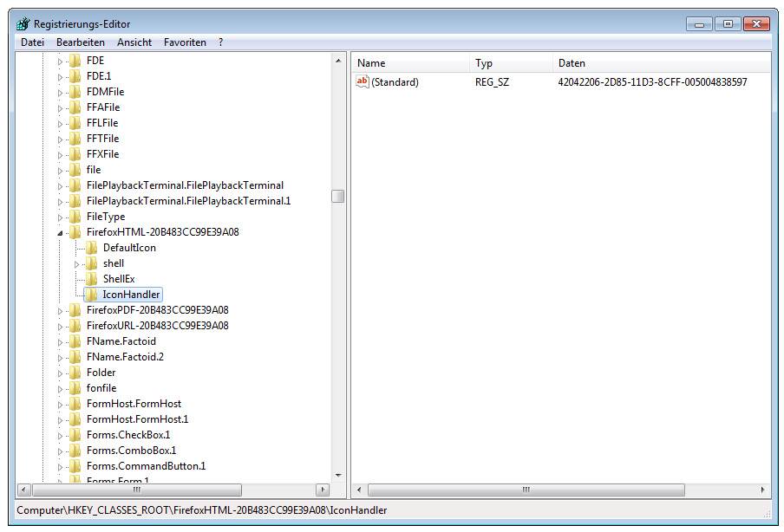Open the Favoriten menu

click(185, 42)
